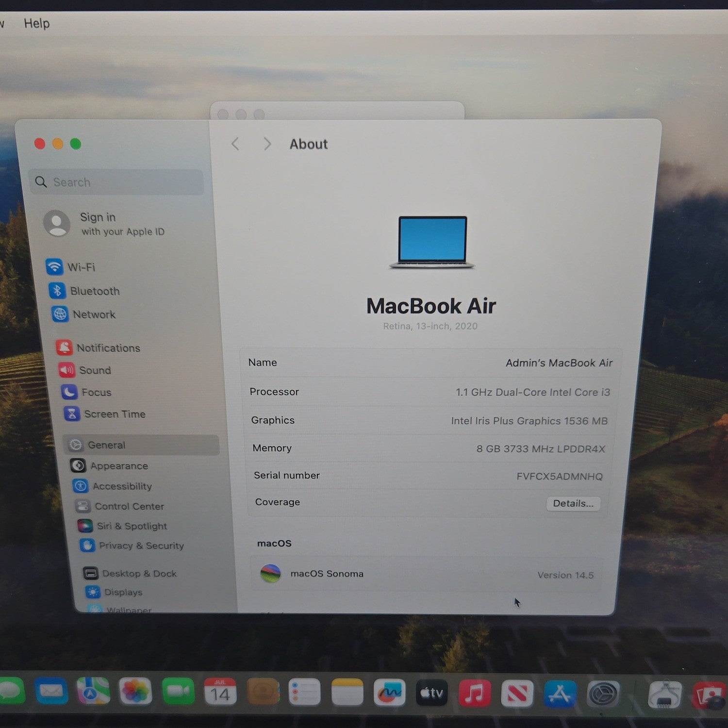The image size is (728, 728).
Task: Open Messages from the Dock
Action: pos(12,690)
